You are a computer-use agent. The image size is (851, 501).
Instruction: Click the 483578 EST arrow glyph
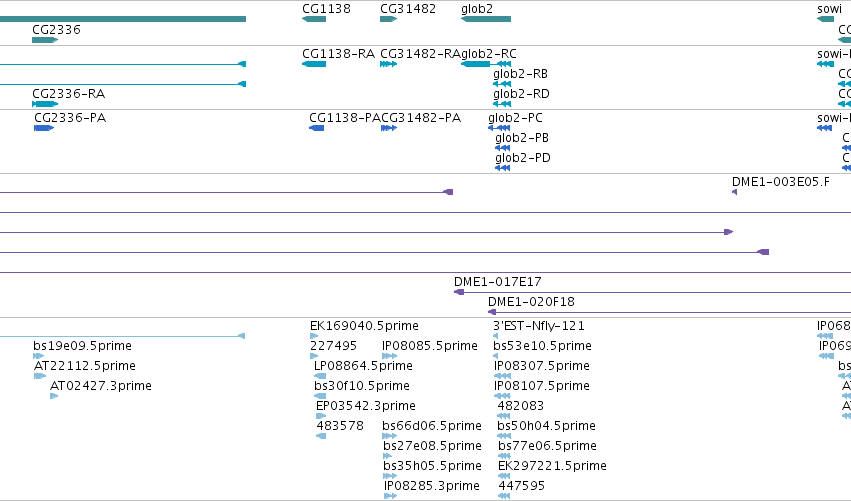point(321,436)
